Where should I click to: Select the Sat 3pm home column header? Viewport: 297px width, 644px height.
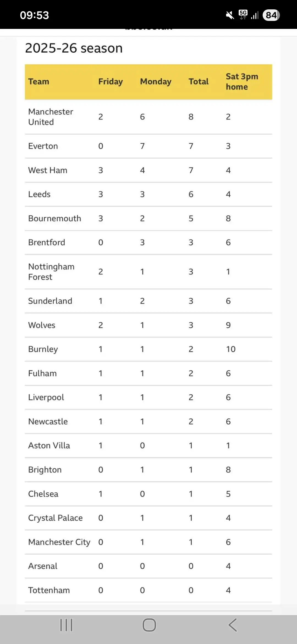click(x=242, y=81)
